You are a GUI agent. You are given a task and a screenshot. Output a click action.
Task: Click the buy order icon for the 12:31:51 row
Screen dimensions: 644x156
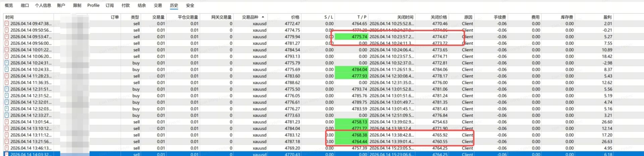point(7,89)
